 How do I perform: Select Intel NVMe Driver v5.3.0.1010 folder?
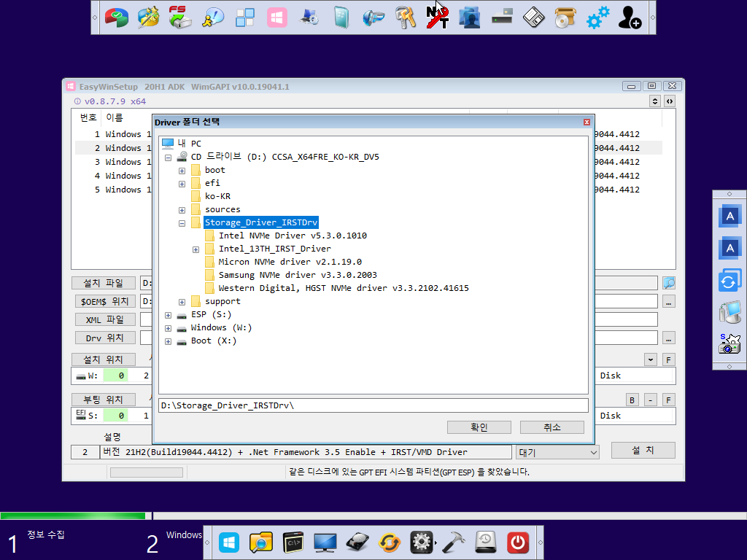293,236
